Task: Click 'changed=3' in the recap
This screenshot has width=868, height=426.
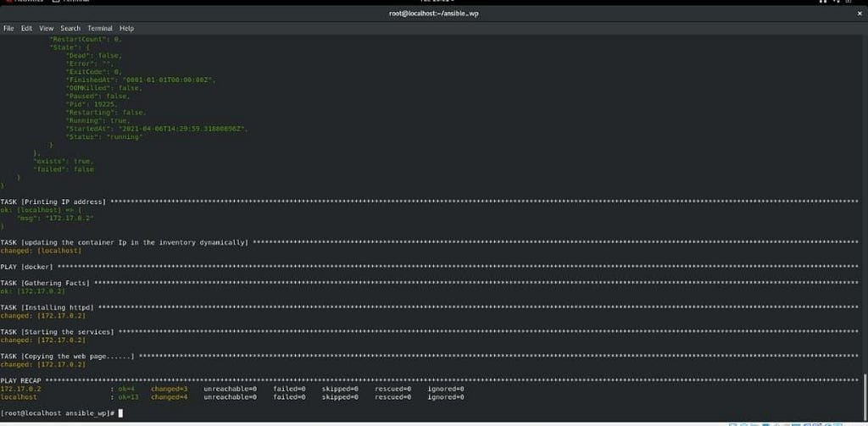Action: point(170,389)
